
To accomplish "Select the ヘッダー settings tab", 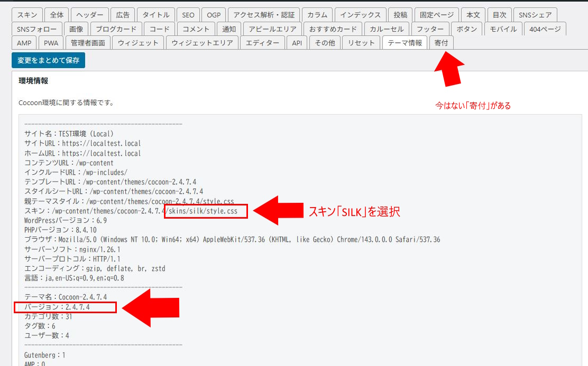I will tap(90, 15).
